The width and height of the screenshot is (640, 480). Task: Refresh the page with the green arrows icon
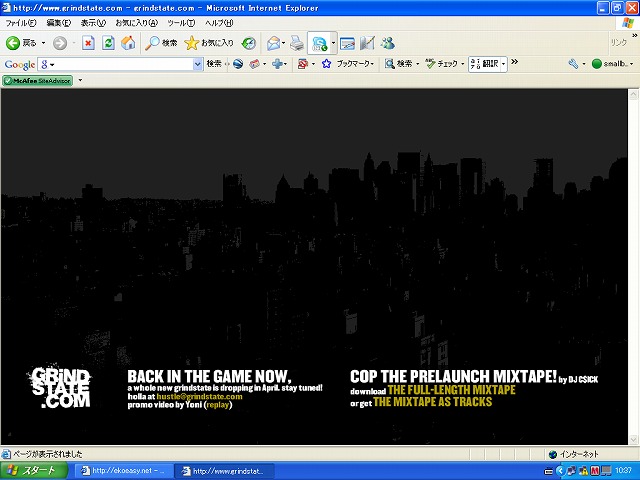(108, 43)
